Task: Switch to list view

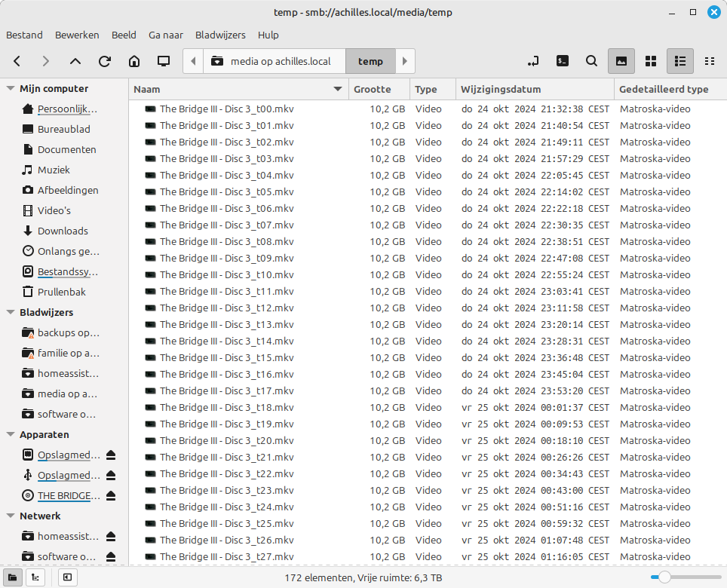Action: [x=680, y=61]
